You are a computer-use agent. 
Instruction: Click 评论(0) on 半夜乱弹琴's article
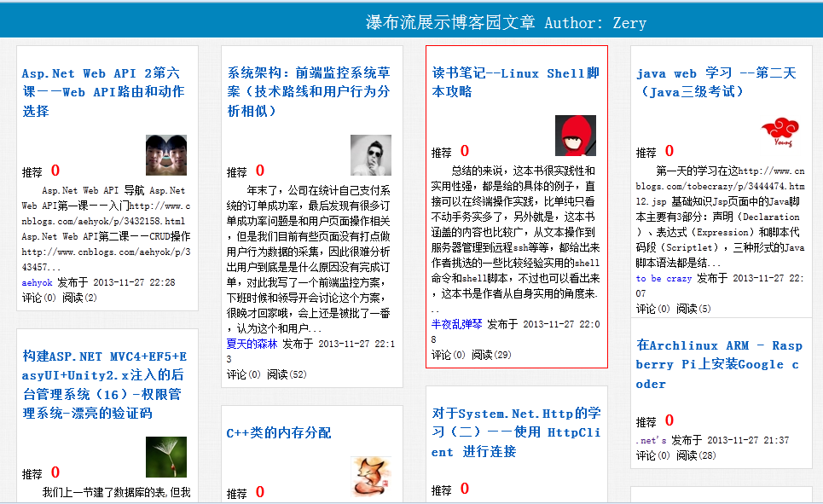coord(449,355)
